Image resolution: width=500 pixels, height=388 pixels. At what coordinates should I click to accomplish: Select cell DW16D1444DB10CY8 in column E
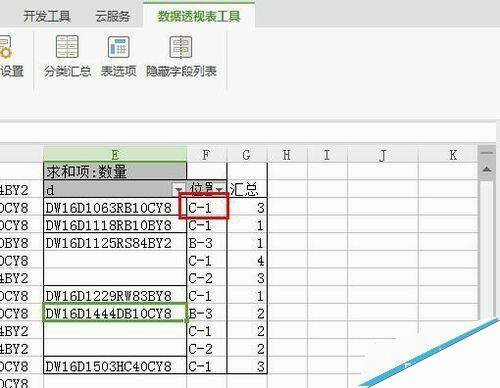click(115, 313)
